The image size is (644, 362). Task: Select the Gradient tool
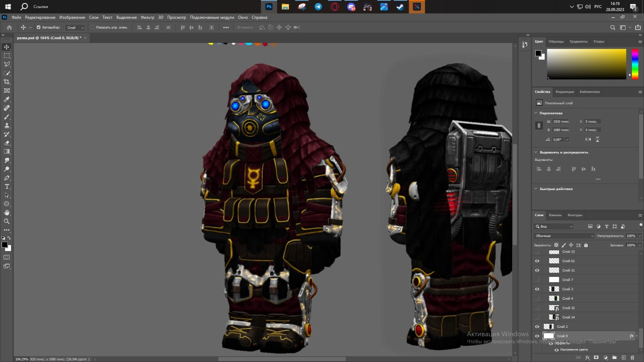7,151
